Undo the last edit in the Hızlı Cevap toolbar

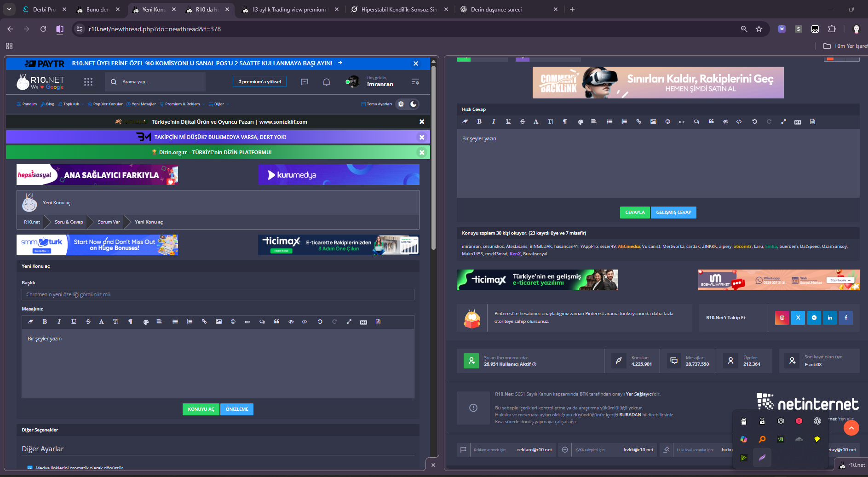click(x=754, y=122)
